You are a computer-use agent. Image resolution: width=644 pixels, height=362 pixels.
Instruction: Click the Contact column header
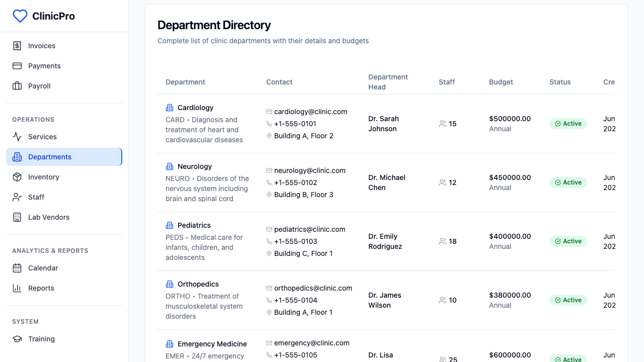[279, 82]
